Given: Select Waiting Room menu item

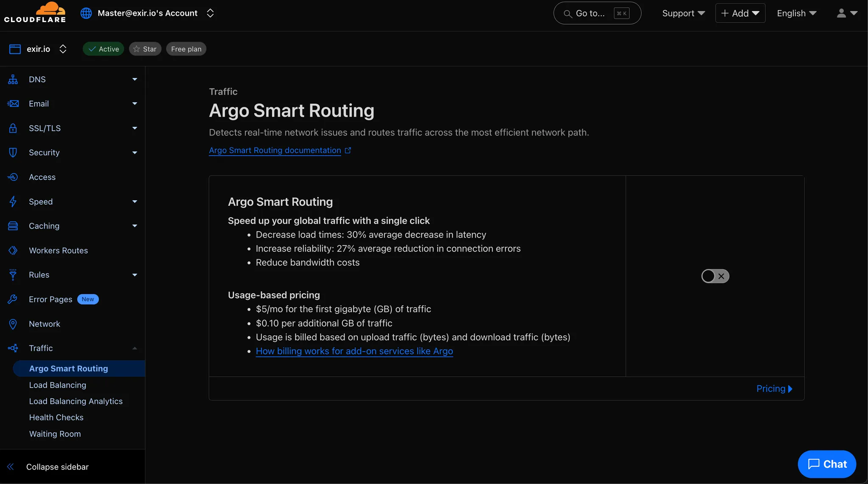Looking at the screenshot, I should coord(55,434).
